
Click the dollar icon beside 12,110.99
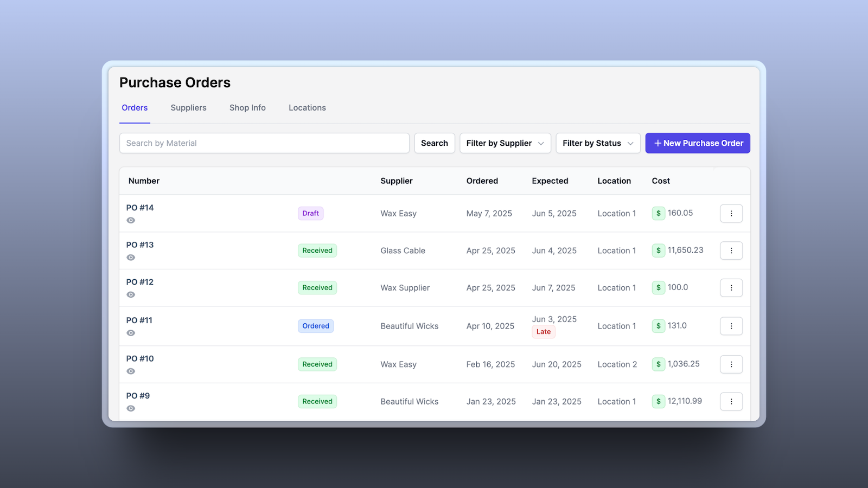[x=659, y=401]
